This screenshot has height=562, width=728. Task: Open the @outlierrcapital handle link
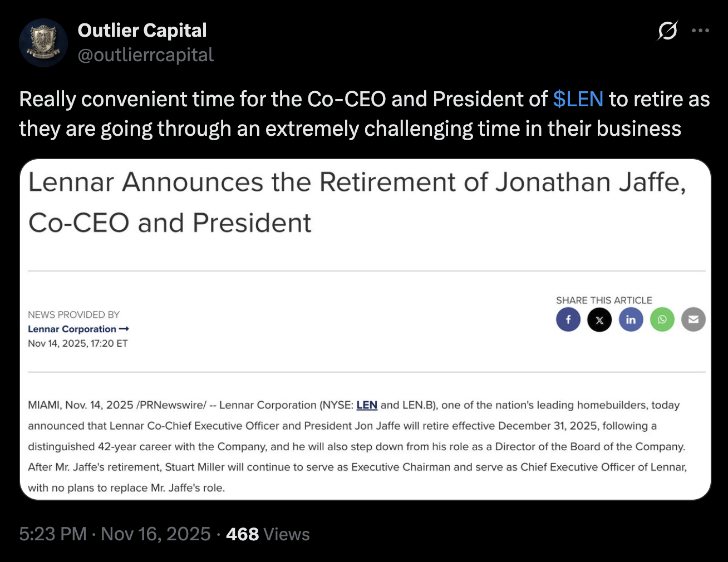click(145, 55)
